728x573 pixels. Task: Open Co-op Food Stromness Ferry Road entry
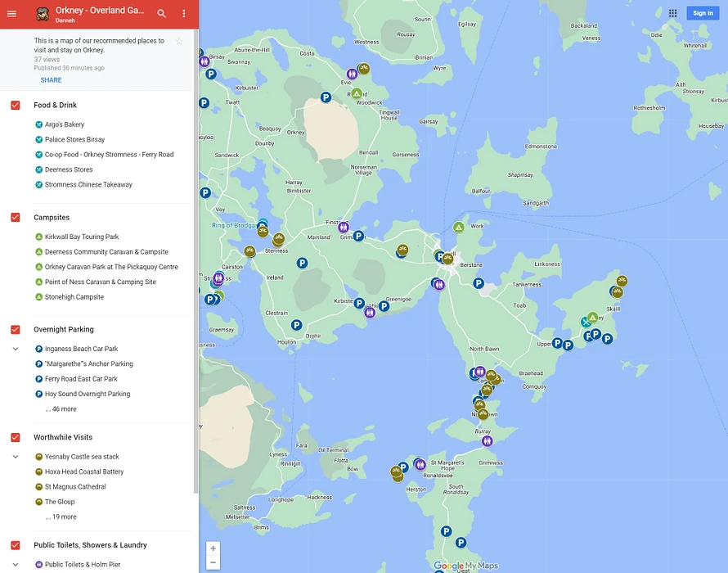(109, 154)
